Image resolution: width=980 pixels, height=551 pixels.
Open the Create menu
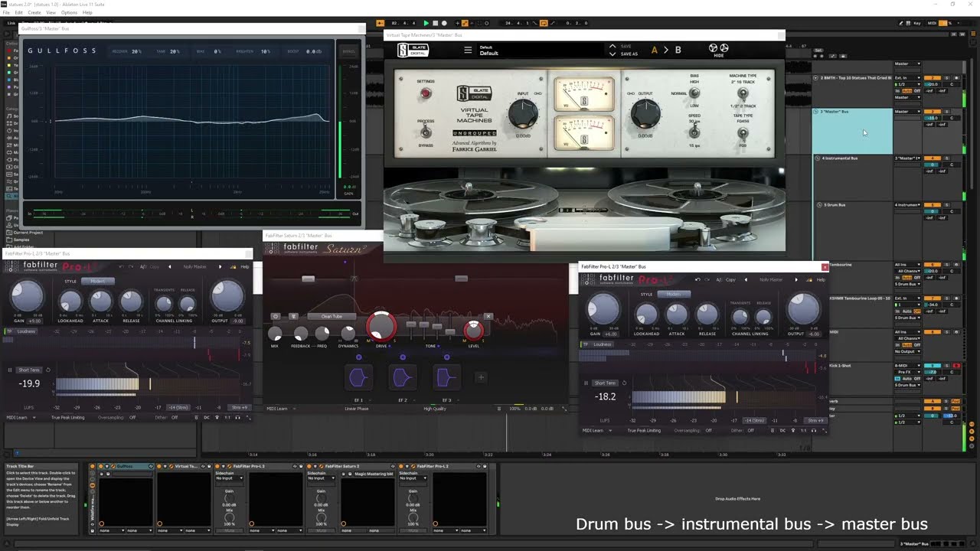coord(34,13)
